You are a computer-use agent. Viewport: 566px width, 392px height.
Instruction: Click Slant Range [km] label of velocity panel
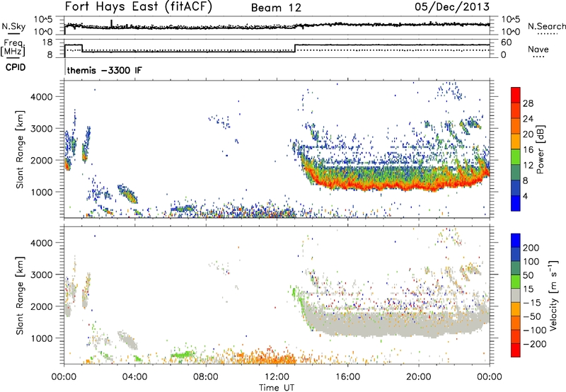[x=20, y=295]
